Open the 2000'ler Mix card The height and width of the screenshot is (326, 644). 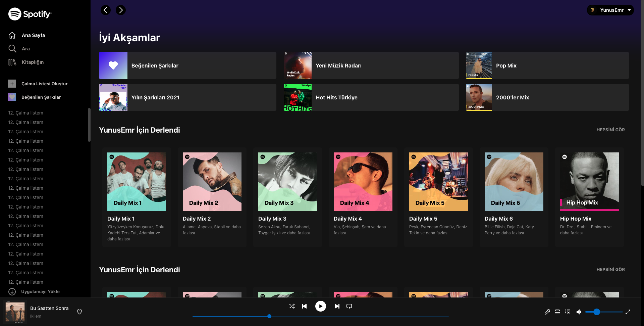pos(547,97)
